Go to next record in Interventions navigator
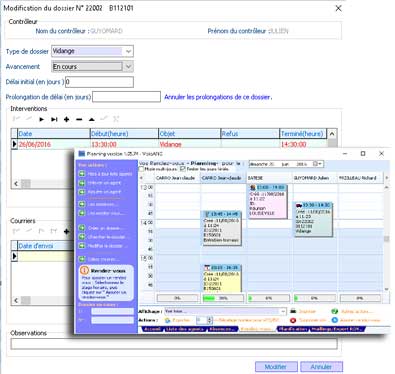The height and width of the screenshot is (374, 395). pos(41,119)
